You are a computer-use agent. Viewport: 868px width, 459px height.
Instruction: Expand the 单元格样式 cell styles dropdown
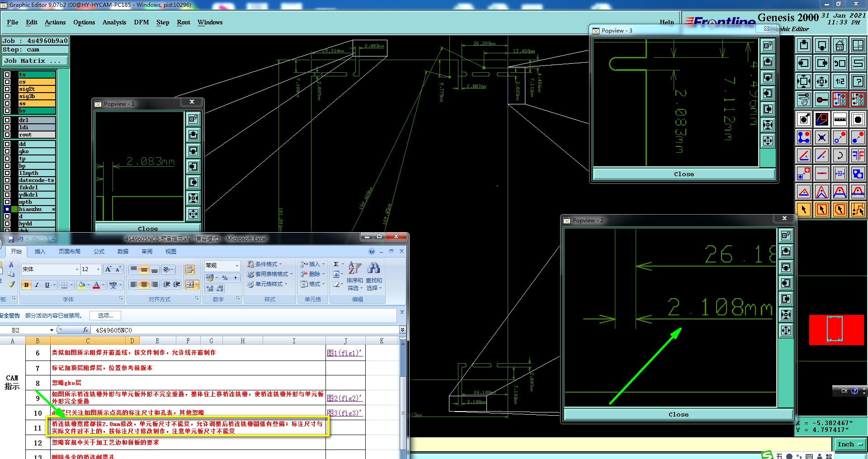coord(267,284)
